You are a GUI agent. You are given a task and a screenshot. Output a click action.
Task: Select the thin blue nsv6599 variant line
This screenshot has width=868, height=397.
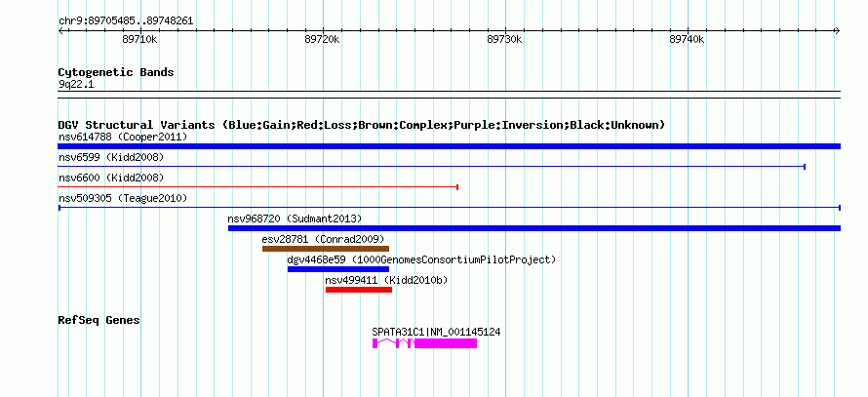432,166
